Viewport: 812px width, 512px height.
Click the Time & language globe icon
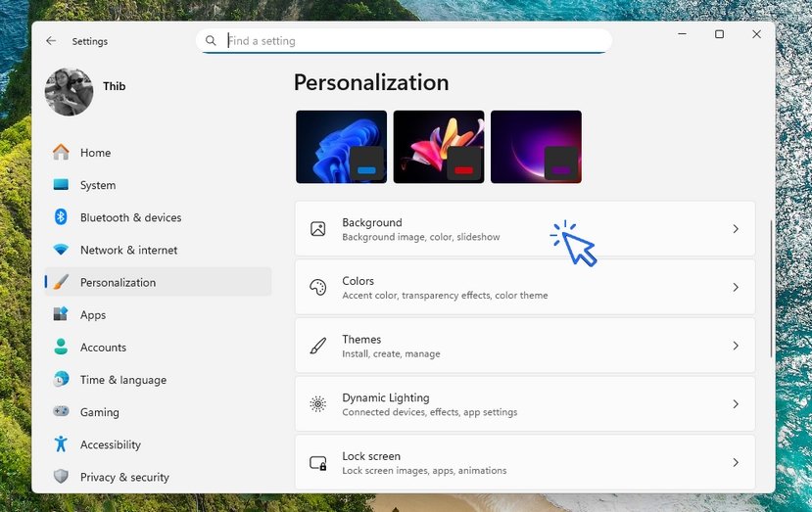[x=61, y=380]
